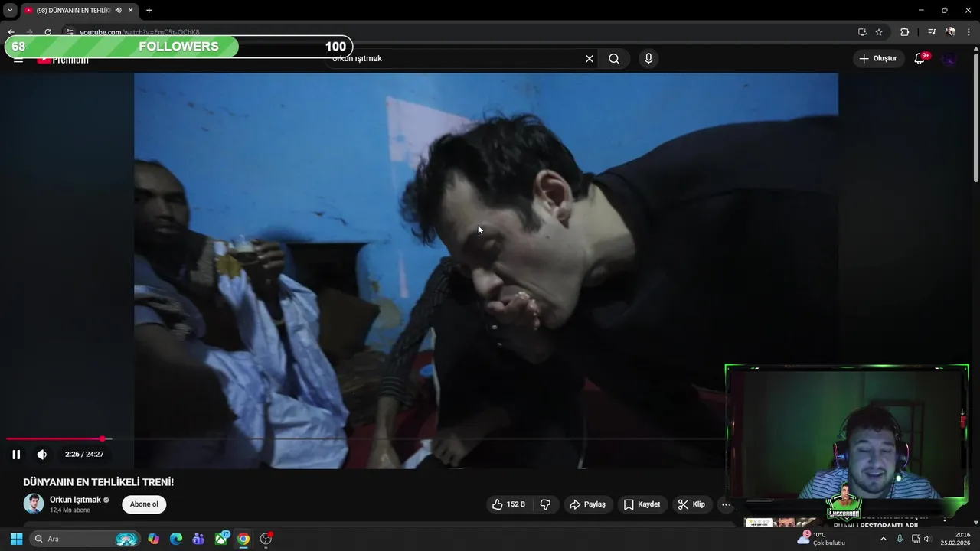The width and height of the screenshot is (980, 551).
Task: Open Chrome profile avatar
Action: [x=950, y=32]
